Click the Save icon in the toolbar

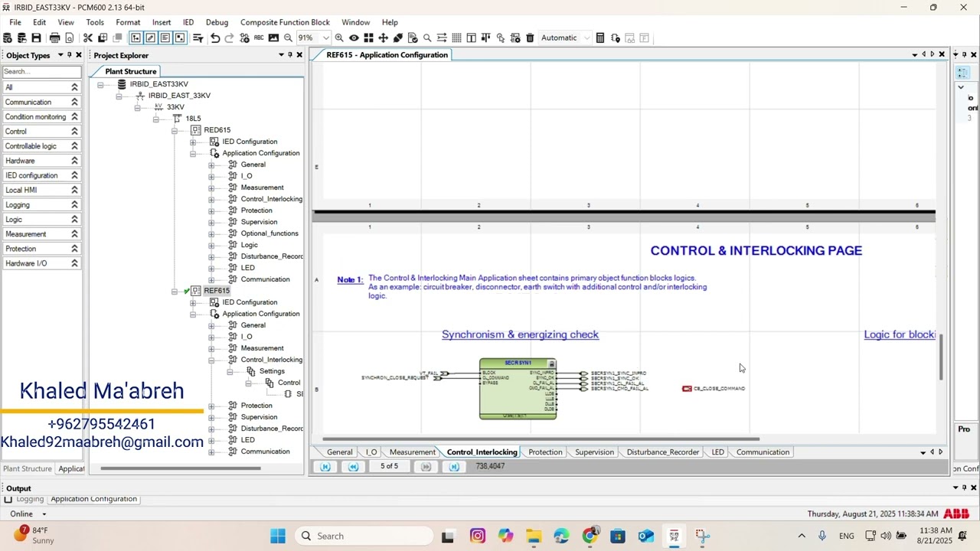[x=36, y=37]
